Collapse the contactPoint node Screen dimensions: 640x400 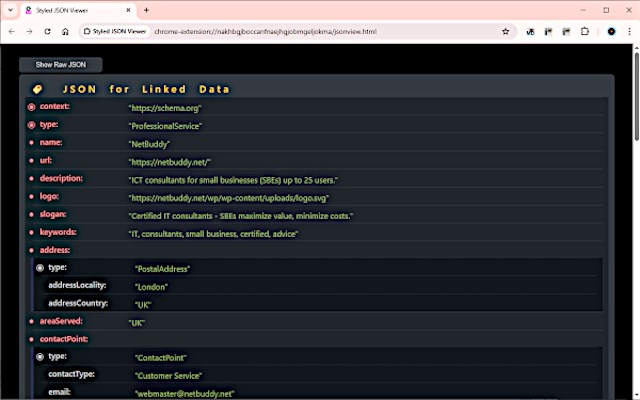pos(31,339)
